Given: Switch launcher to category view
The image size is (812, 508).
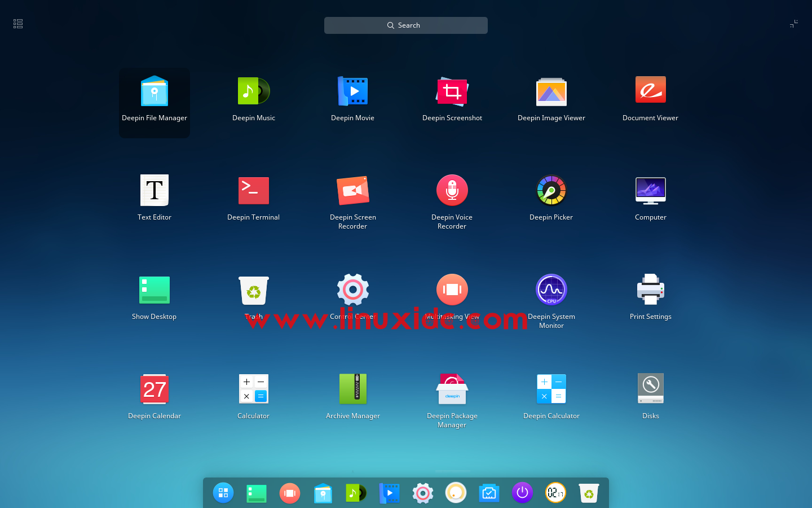Looking at the screenshot, I should pos(18,24).
